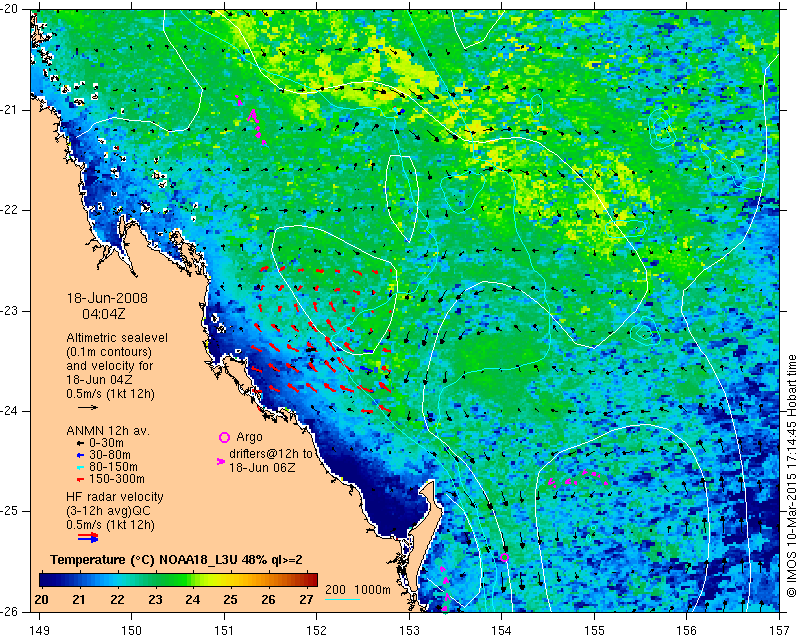The height and width of the screenshot is (640, 800).
Task: Click the longitude axis label 157
Action: pyautogui.click(x=779, y=630)
